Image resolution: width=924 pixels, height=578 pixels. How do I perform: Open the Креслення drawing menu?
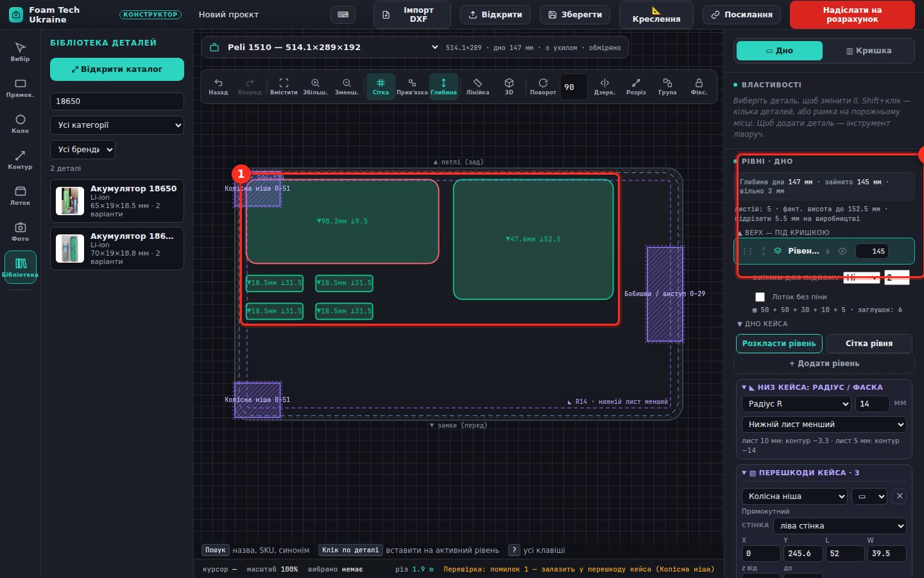[656, 15]
